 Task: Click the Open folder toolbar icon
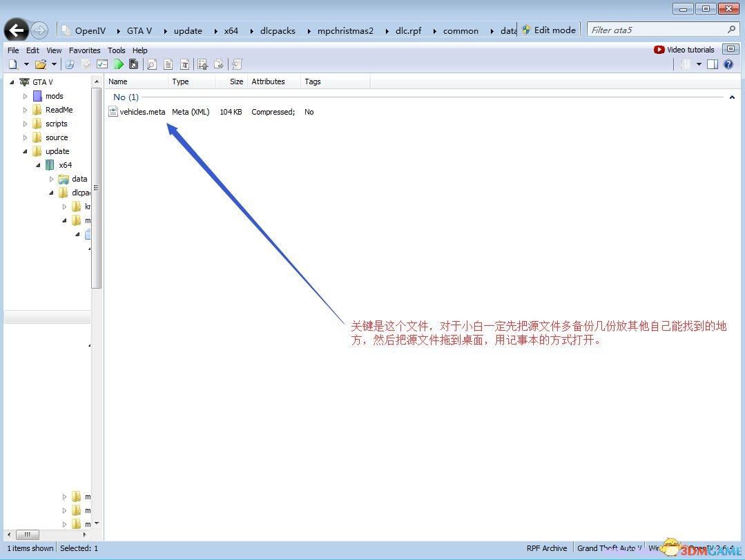click(x=41, y=64)
